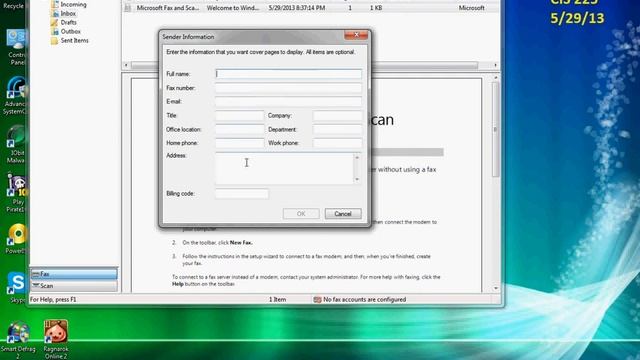Click the greyed OK button
The width and height of the screenshot is (640, 360).
pos(301,213)
